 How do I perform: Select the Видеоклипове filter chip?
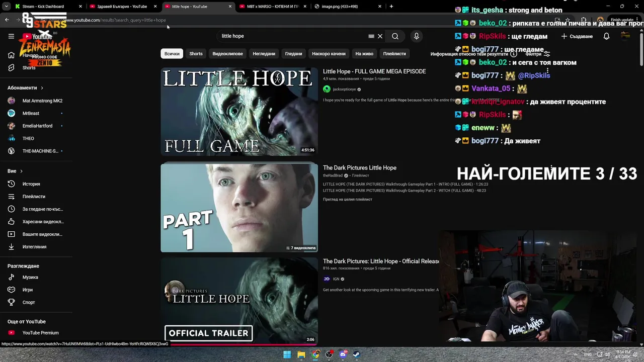[227, 54]
